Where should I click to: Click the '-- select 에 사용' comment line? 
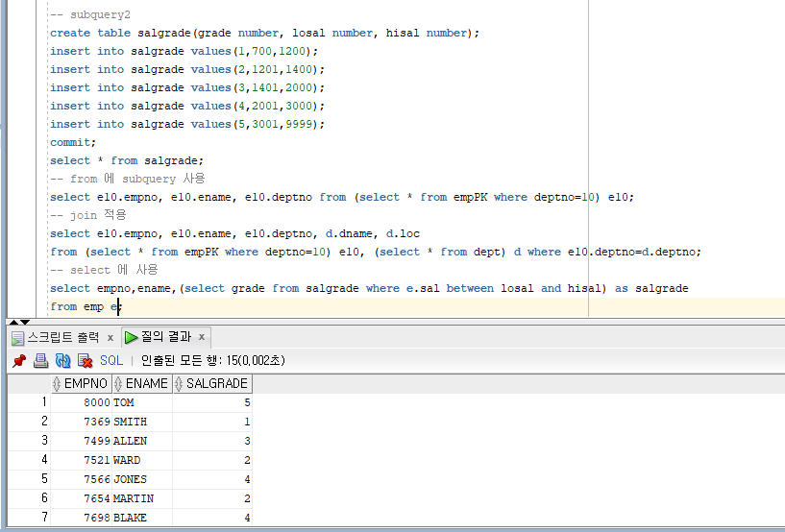pyautogui.click(x=104, y=270)
